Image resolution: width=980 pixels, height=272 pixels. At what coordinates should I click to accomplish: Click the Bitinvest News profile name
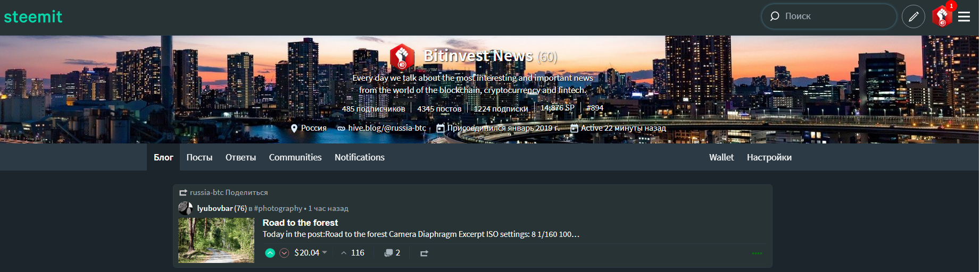tap(478, 56)
